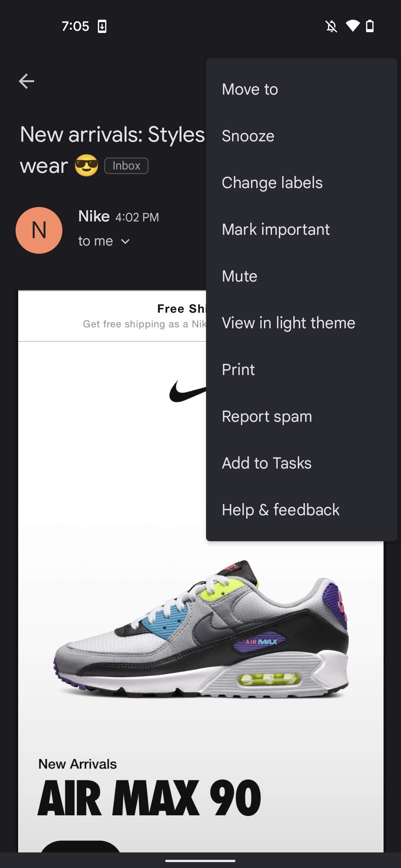Tap the back arrow icon
The image size is (401, 868).
pyautogui.click(x=26, y=81)
